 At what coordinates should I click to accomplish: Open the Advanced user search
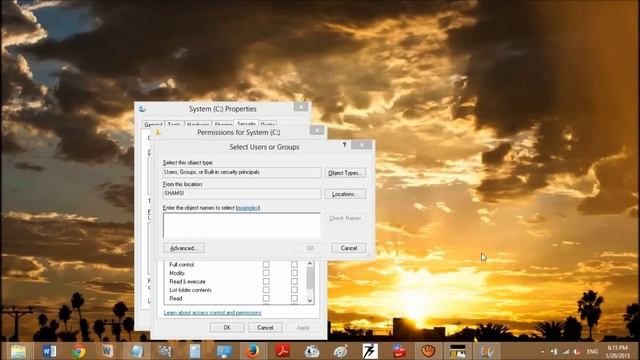184,248
